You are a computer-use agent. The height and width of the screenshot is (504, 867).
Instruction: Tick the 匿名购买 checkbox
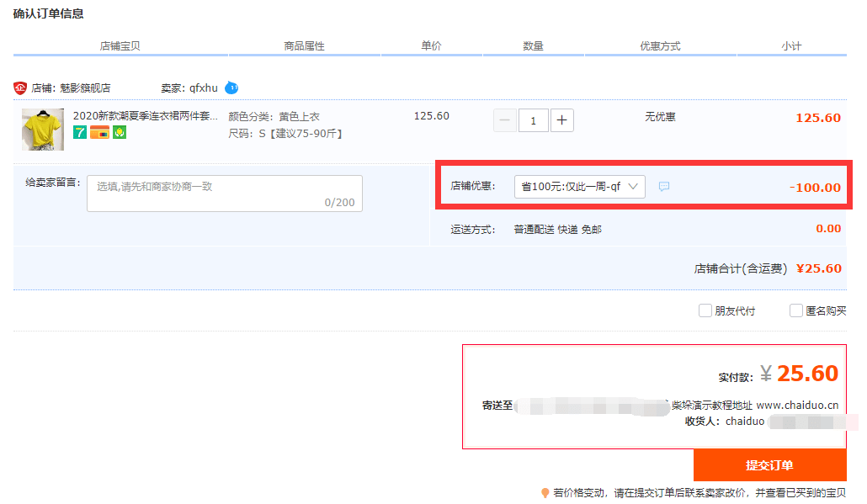pos(796,310)
